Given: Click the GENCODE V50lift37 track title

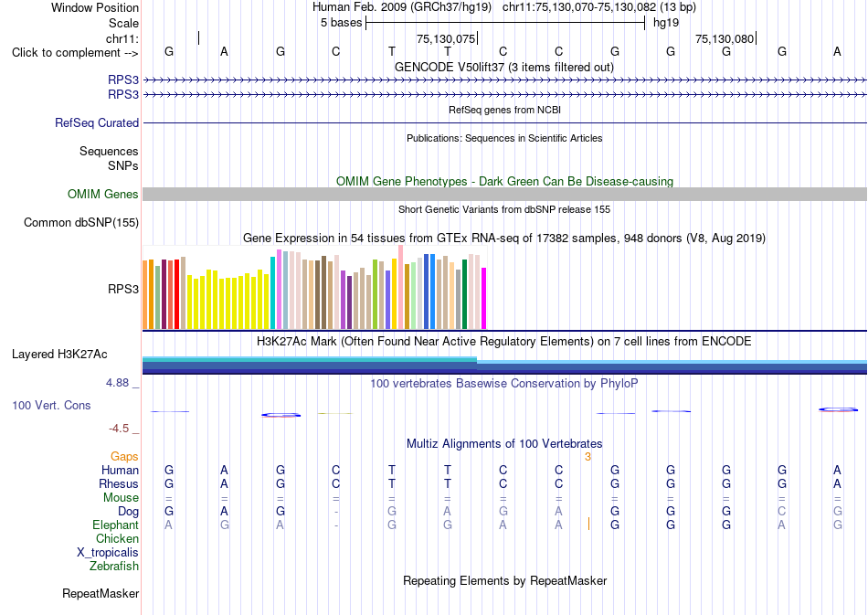Looking at the screenshot, I should point(503,68).
